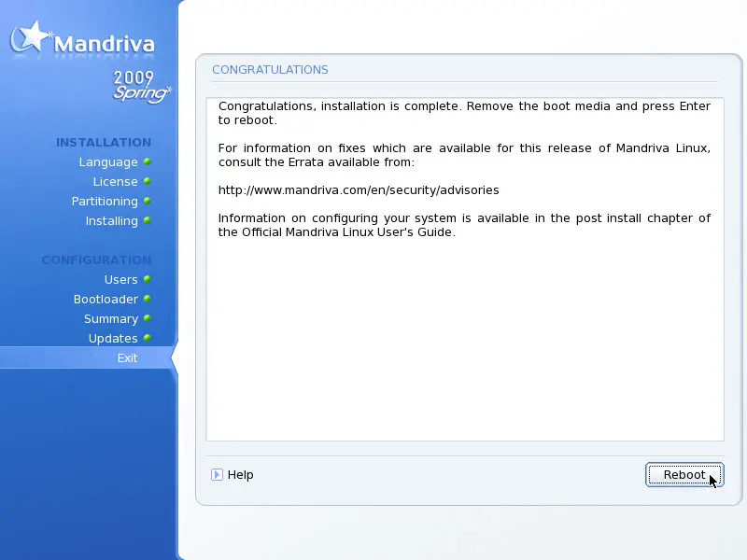Click green status dot beside Summary
This screenshot has width=747, height=560.
148,318
